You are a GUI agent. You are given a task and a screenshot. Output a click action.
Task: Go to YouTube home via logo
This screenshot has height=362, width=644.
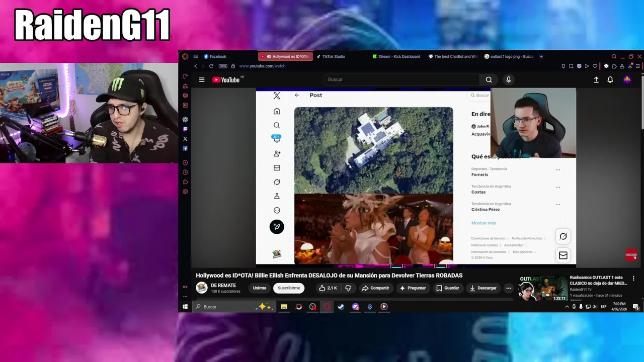226,79
